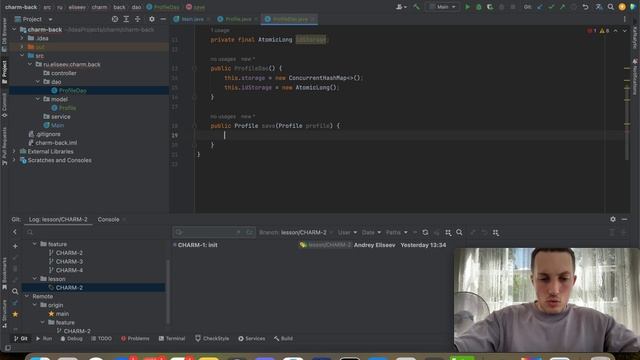Collapse the Remote branches group
The image size is (640, 360).
tap(27, 296)
